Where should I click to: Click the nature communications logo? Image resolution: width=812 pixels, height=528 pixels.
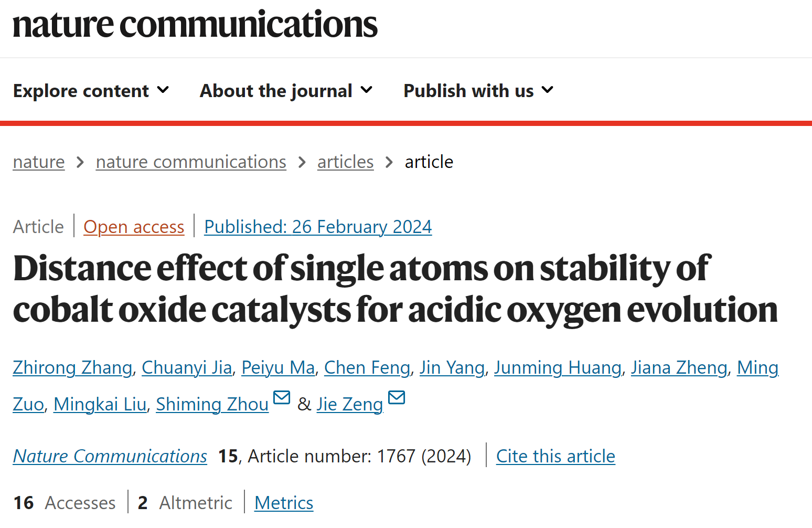pos(195,24)
